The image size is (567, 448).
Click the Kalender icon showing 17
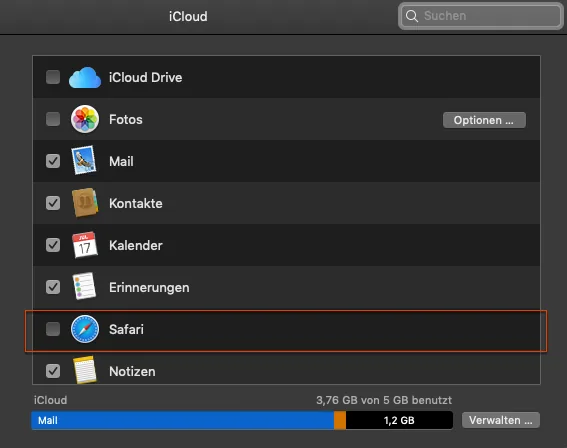click(85, 245)
